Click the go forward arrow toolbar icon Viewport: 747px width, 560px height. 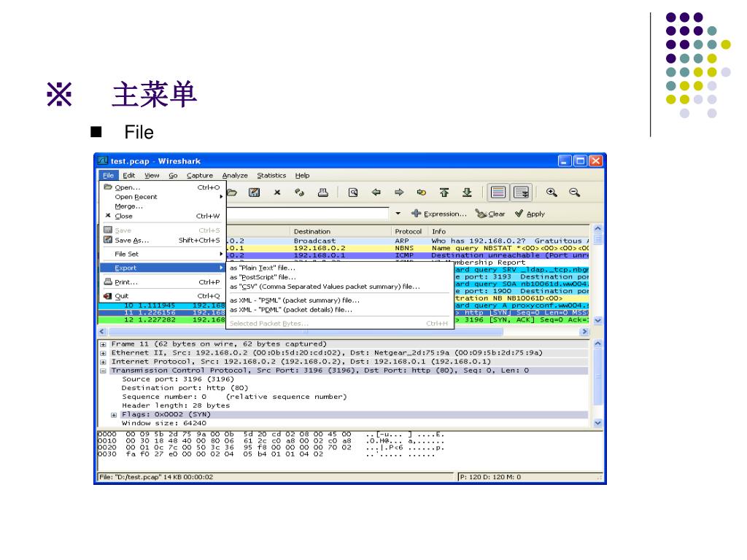(399, 192)
